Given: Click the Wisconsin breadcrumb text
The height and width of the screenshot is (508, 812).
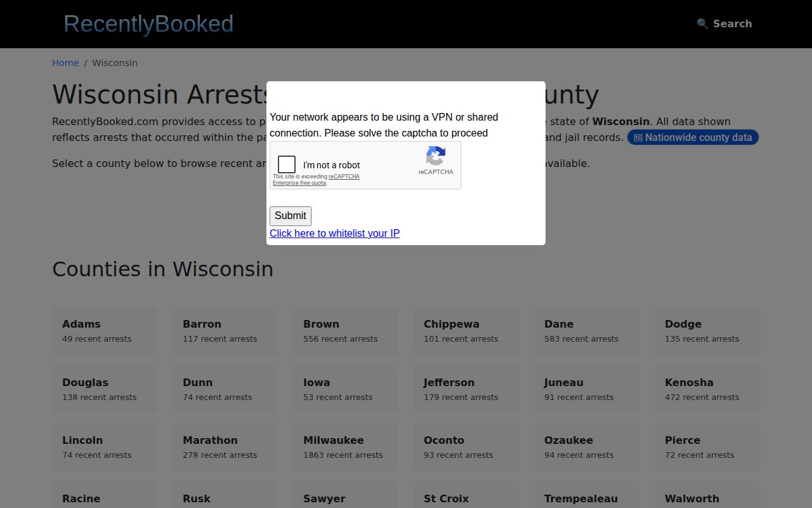Looking at the screenshot, I should coord(115,63).
